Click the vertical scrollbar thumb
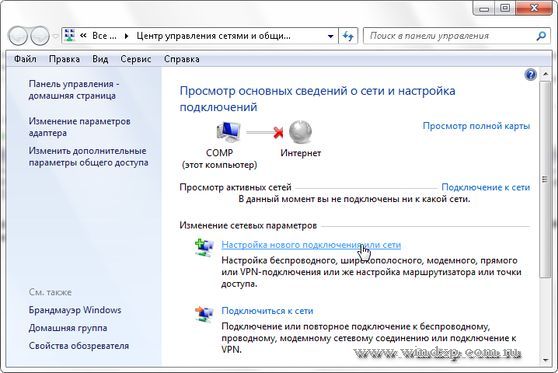Viewport: 558px width, 373px height. click(x=545, y=179)
